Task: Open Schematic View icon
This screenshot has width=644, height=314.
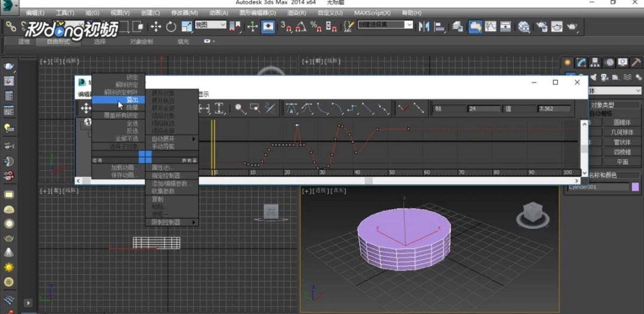Action: pos(506,27)
